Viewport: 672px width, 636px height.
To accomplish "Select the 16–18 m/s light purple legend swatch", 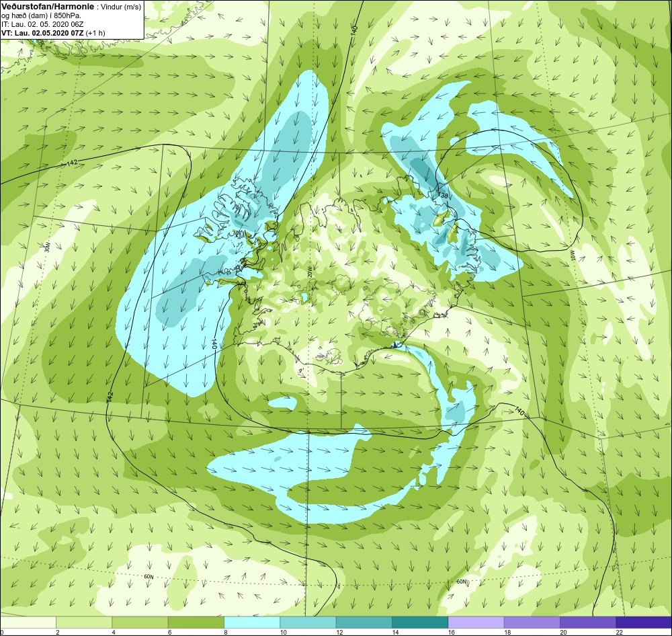I will [x=476, y=621].
